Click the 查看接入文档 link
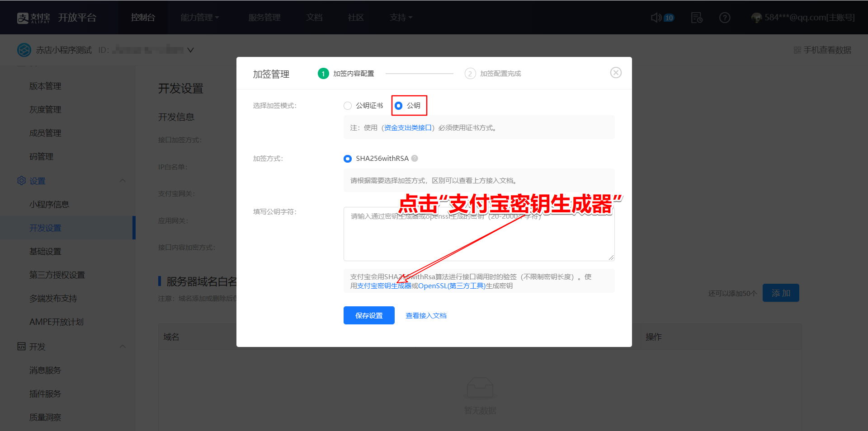Screen dimensions: 868x431 [x=426, y=315]
